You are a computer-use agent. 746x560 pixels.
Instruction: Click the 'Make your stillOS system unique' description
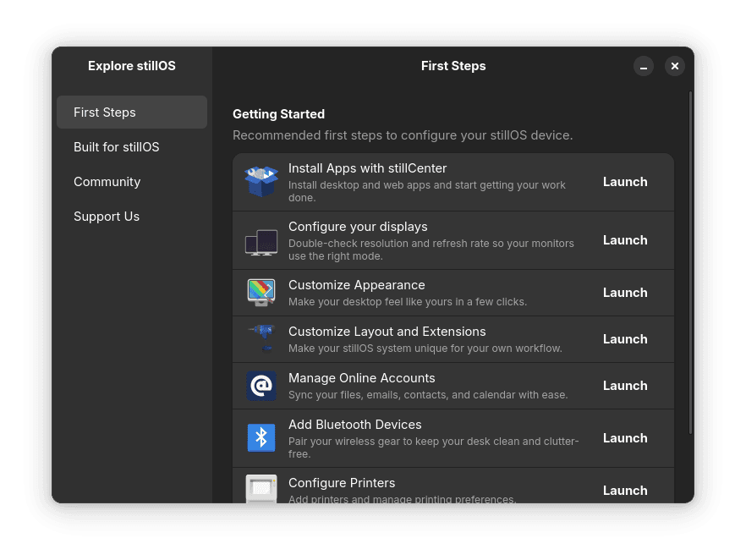coord(425,349)
